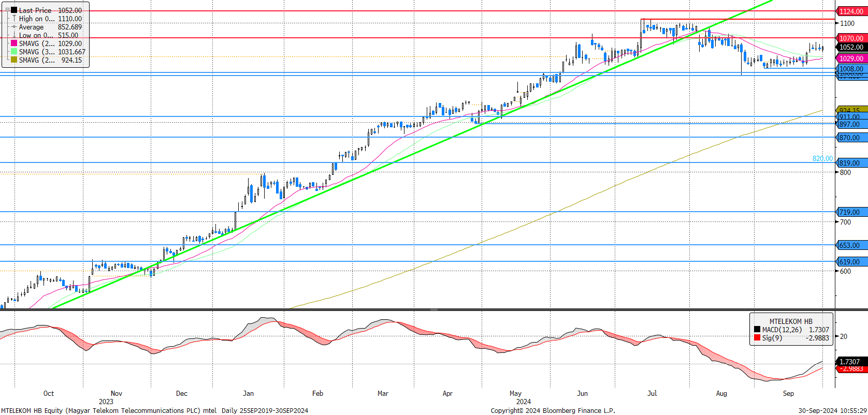Click the red Sig(9) legend swatch
Screen dimensions: 868x415
(x=757, y=338)
